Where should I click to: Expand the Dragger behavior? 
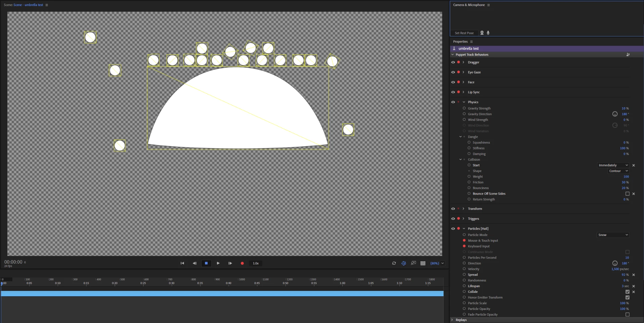point(464,62)
